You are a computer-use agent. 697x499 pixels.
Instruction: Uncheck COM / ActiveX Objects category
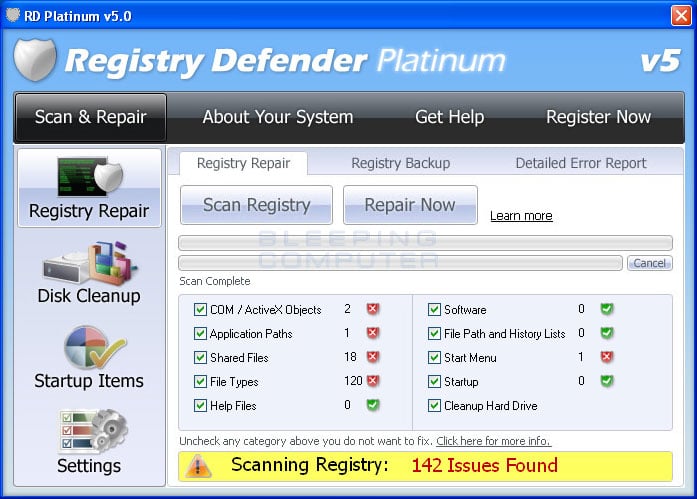200,309
